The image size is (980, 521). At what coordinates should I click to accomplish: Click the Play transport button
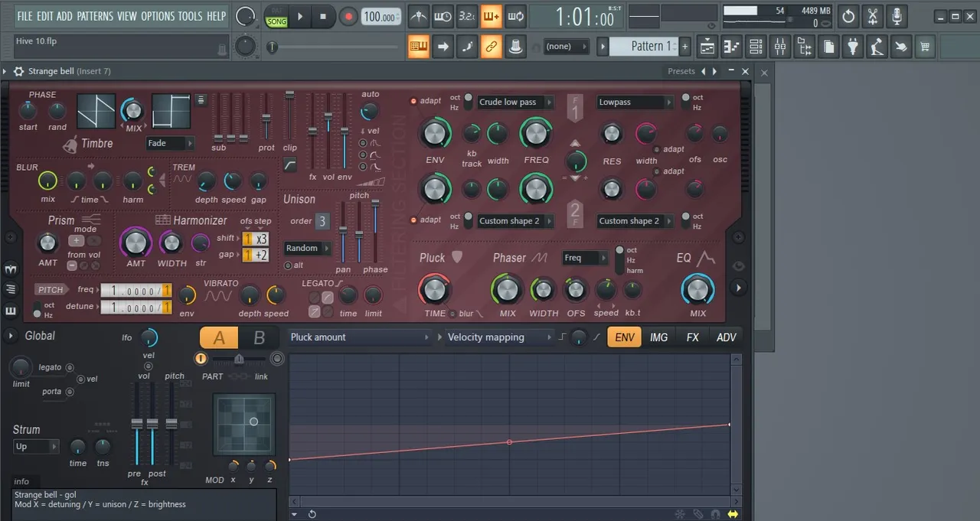click(x=300, y=16)
